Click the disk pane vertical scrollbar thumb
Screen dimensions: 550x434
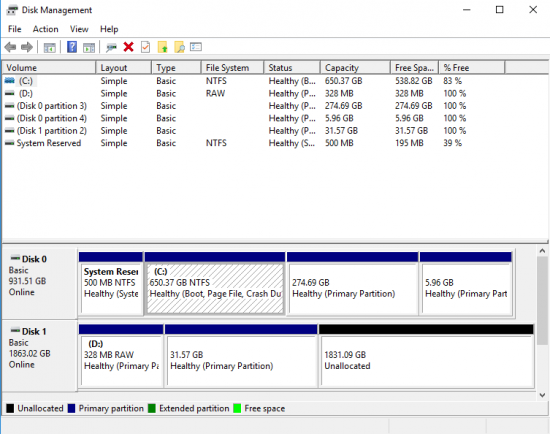point(542,300)
